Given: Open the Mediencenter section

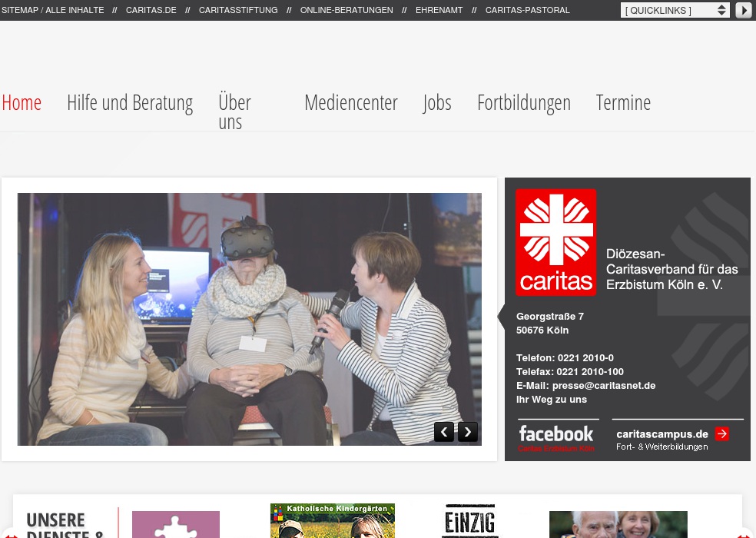Looking at the screenshot, I should [350, 101].
